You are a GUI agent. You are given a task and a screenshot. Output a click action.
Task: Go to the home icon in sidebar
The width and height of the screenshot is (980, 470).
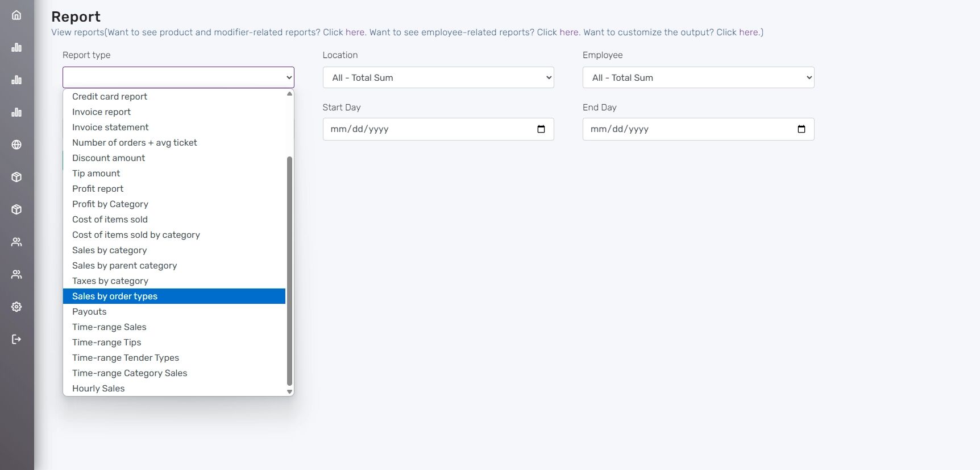pyautogui.click(x=16, y=15)
